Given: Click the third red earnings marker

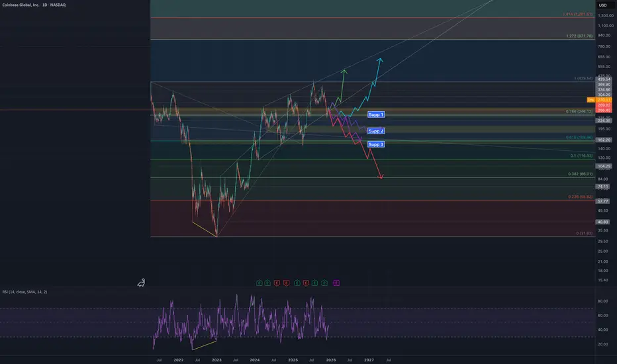Looking at the screenshot, I should pos(306,283).
